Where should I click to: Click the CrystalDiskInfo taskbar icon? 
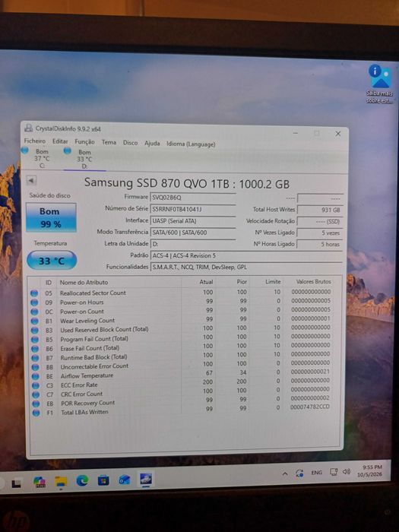[x=146, y=479]
